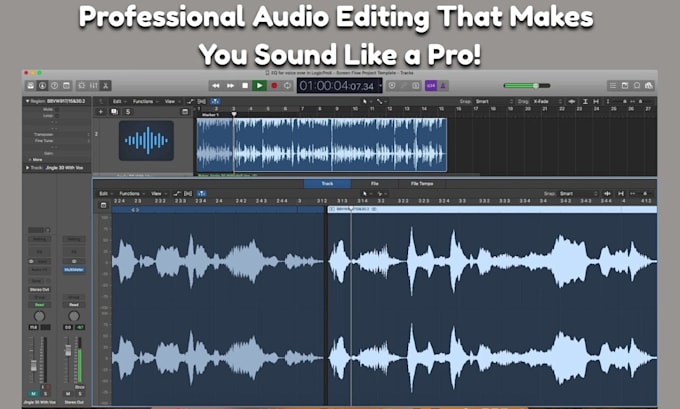Fast forward using the transport forward button

click(230, 85)
